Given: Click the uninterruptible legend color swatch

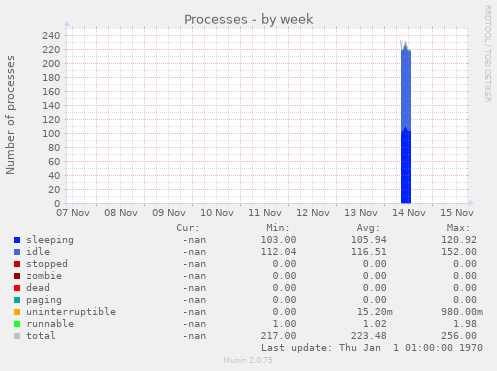Looking at the screenshot, I should tap(17, 312).
